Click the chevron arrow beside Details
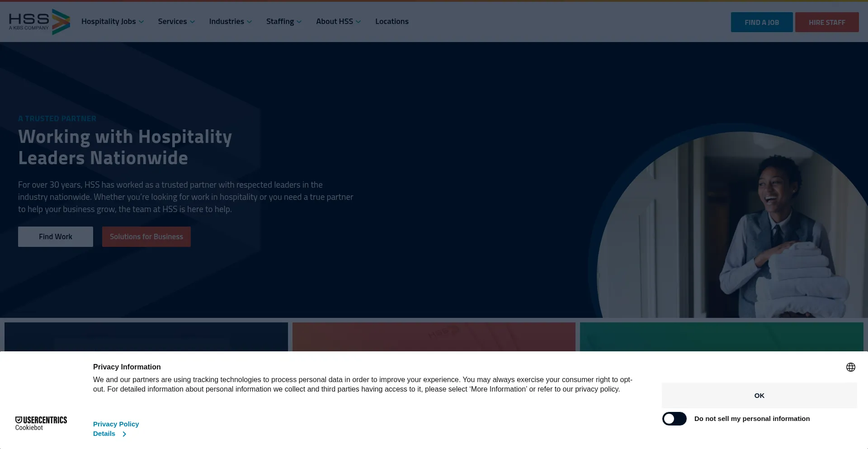Image resolution: width=868 pixels, height=449 pixels. point(124,434)
